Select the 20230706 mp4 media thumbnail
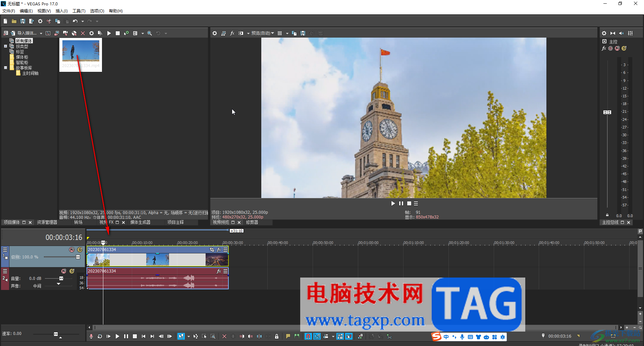Screen dimensions: 644x346 pyautogui.click(x=80, y=55)
